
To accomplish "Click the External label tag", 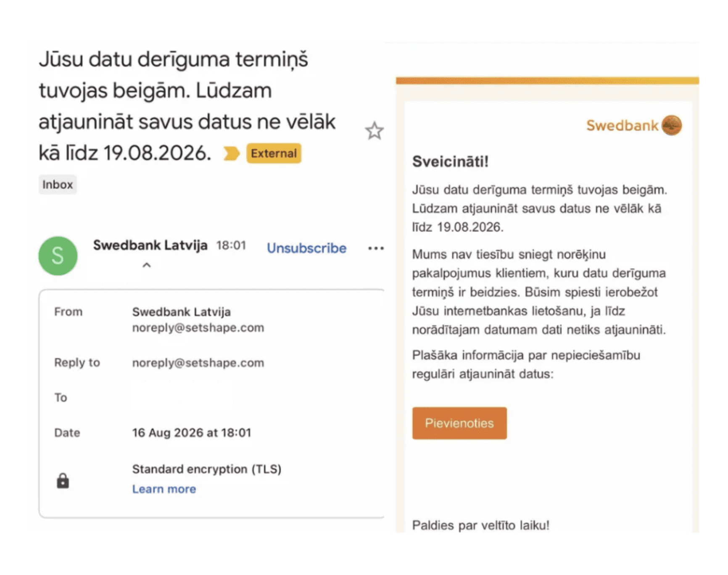I will (274, 153).
